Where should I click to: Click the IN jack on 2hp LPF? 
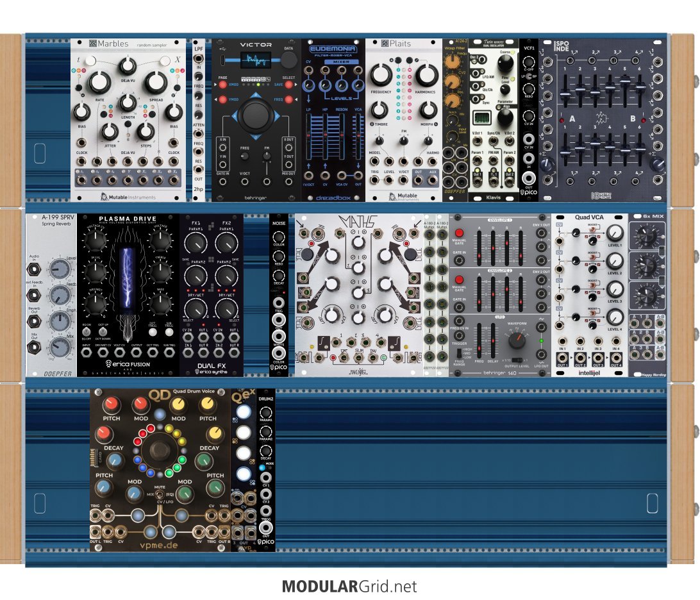[x=198, y=58]
